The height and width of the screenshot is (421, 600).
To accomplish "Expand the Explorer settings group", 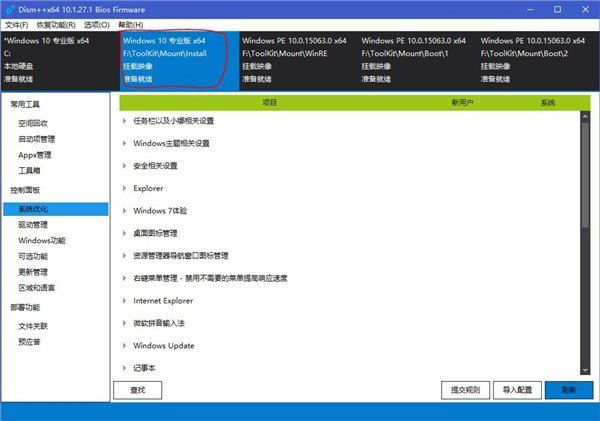I will click(x=149, y=188).
